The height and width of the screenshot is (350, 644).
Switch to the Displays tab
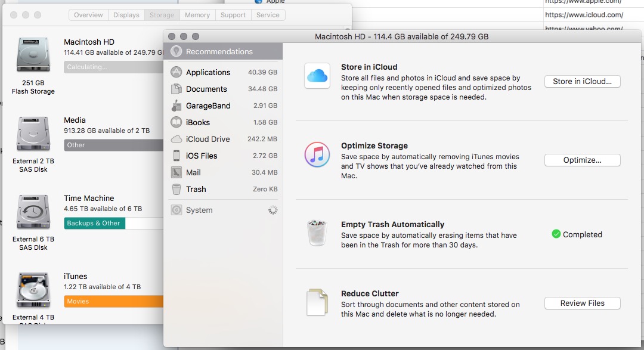(126, 15)
